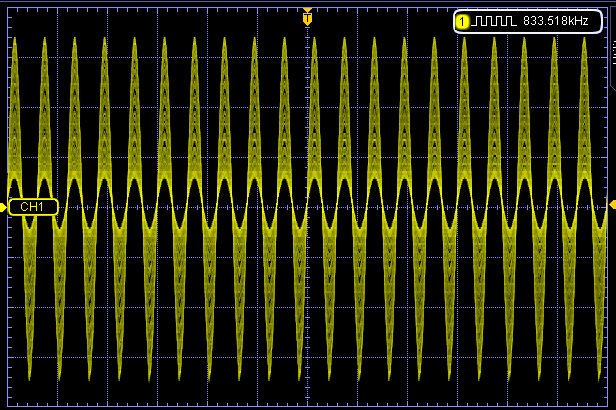Click the waveform peak just right of trigger marker
The image size is (616, 410).
point(314,42)
